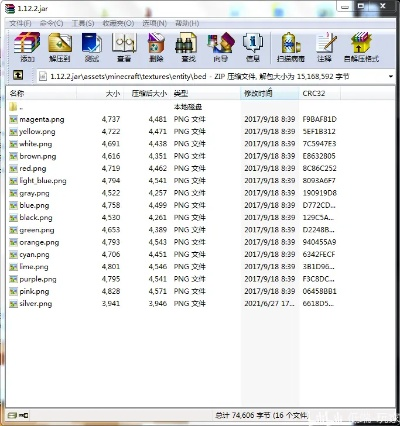Click CRC32 value 6342FECF of cyan.png
Viewport: 400px width, 426px height.
coord(319,255)
